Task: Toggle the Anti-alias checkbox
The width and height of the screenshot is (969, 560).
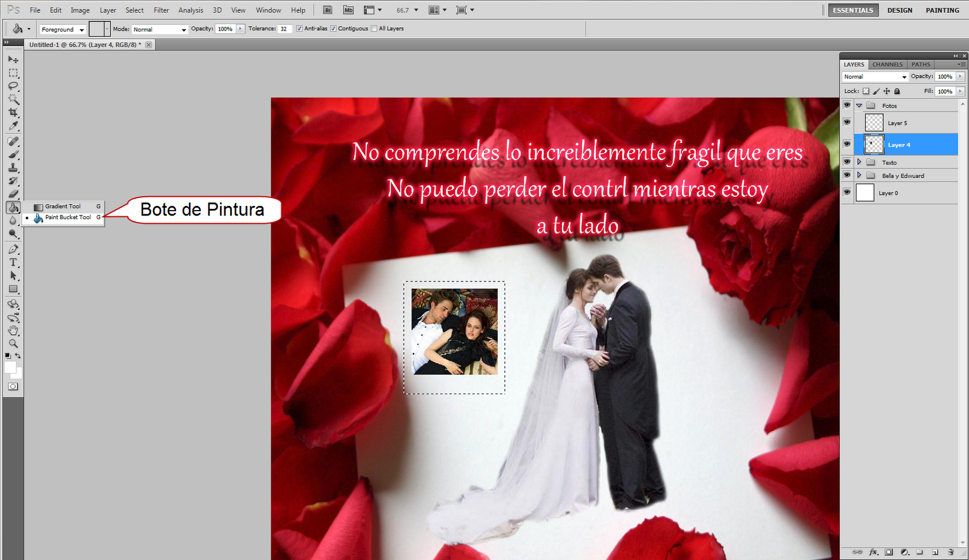Action: (x=299, y=28)
